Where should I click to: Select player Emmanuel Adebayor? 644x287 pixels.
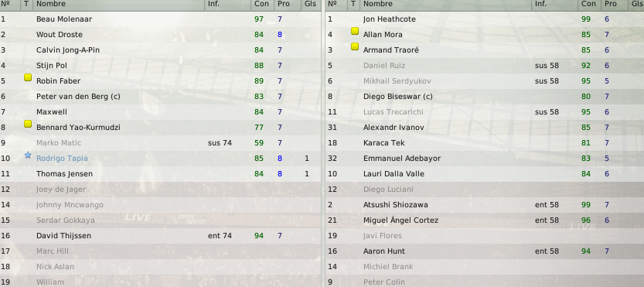pyautogui.click(x=485, y=159)
